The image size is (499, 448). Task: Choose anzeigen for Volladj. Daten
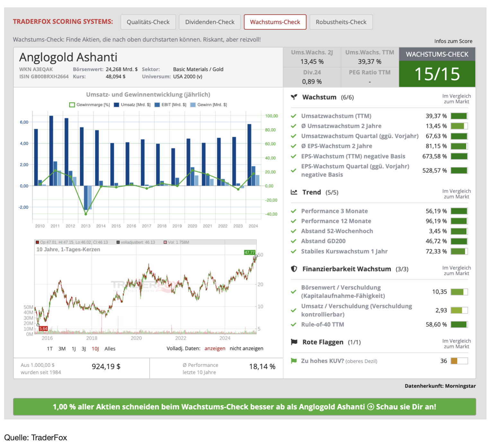tap(215, 349)
